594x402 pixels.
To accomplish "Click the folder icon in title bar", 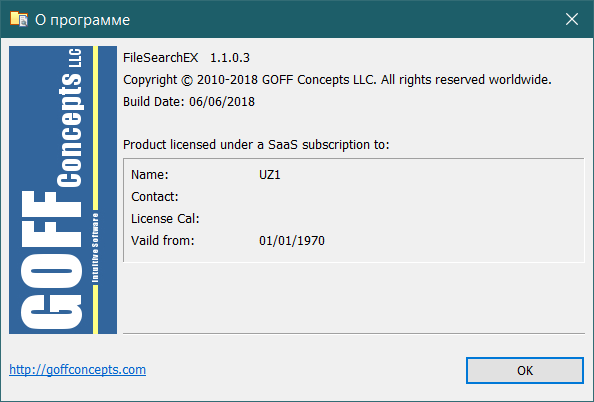I will [x=19, y=19].
